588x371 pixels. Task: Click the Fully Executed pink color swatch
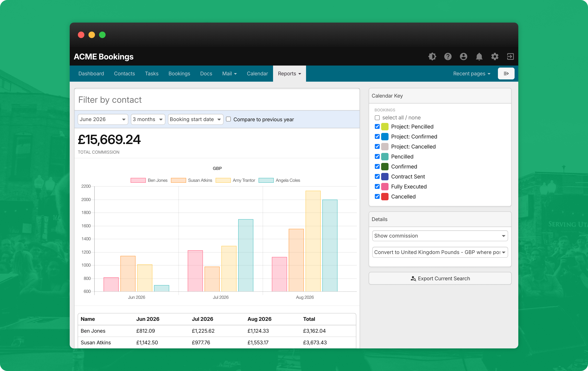click(x=385, y=186)
